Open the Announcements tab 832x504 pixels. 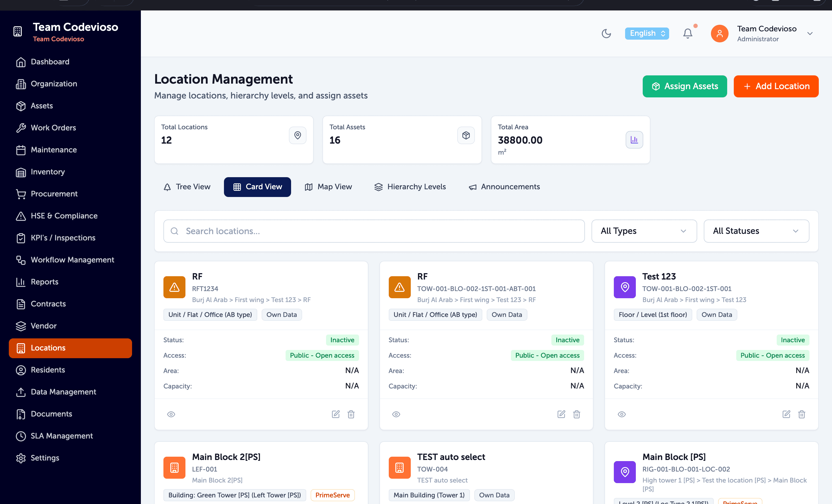click(x=504, y=187)
